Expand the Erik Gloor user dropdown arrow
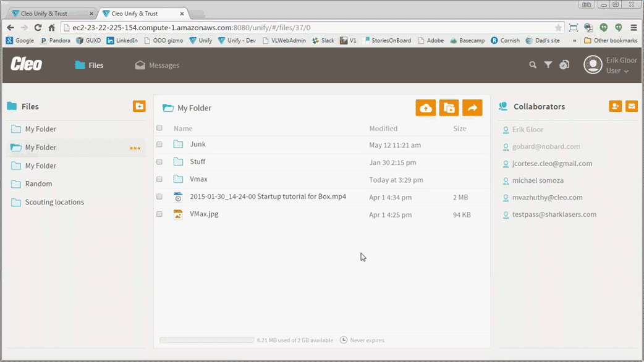644x362 pixels. click(626, 72)
